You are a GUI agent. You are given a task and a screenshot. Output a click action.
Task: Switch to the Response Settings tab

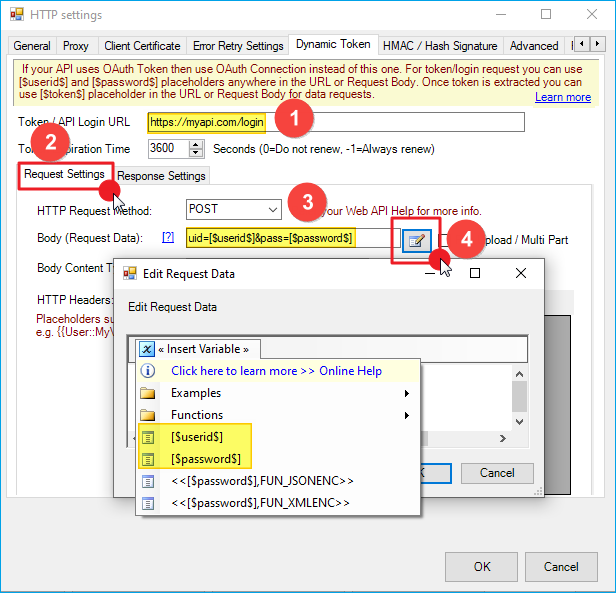(161, 176)
